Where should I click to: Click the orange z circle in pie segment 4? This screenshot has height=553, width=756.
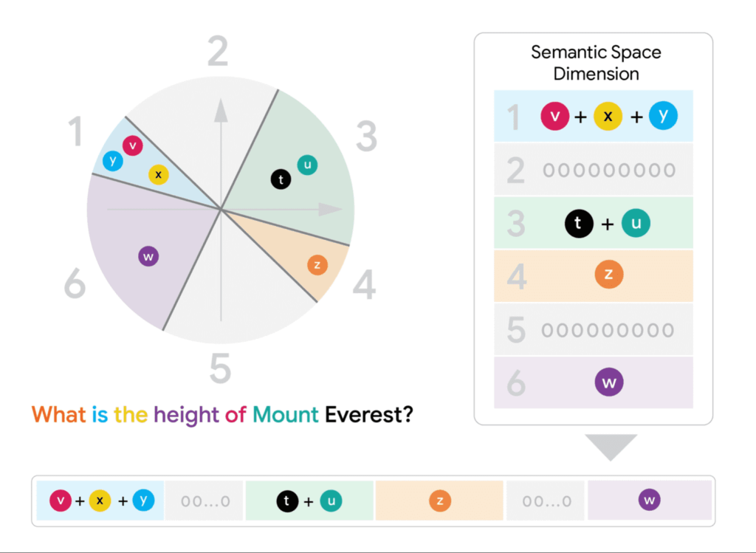pyautogui.click(x=317, y=265)
